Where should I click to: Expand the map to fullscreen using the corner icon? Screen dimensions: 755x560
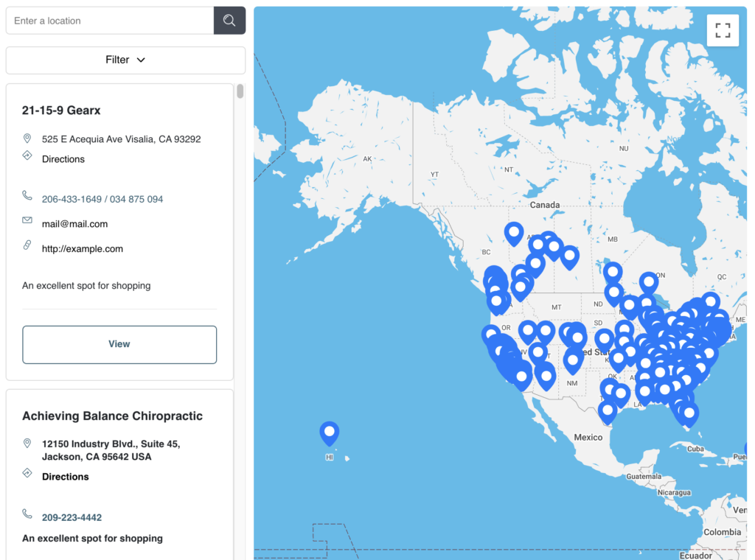[723, 30]
